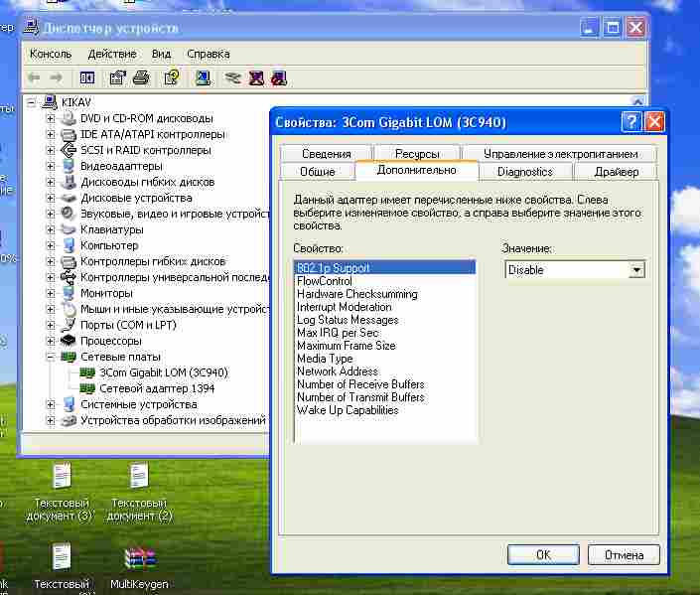Select Hardware Checksumming in property list
The width and height of the screenshot is (700, 595).
click(x=356, y=294)
